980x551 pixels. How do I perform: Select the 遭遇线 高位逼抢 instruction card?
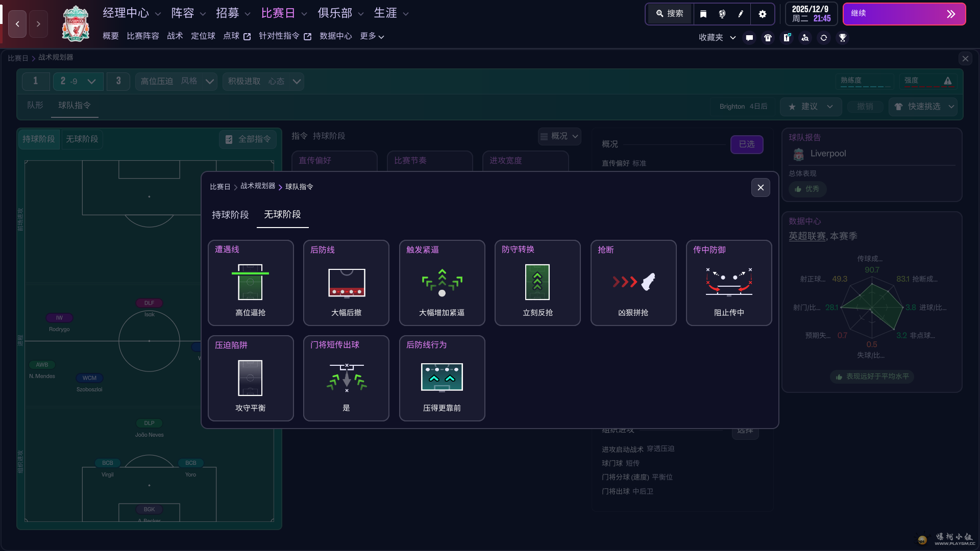[x=251, y=283]
